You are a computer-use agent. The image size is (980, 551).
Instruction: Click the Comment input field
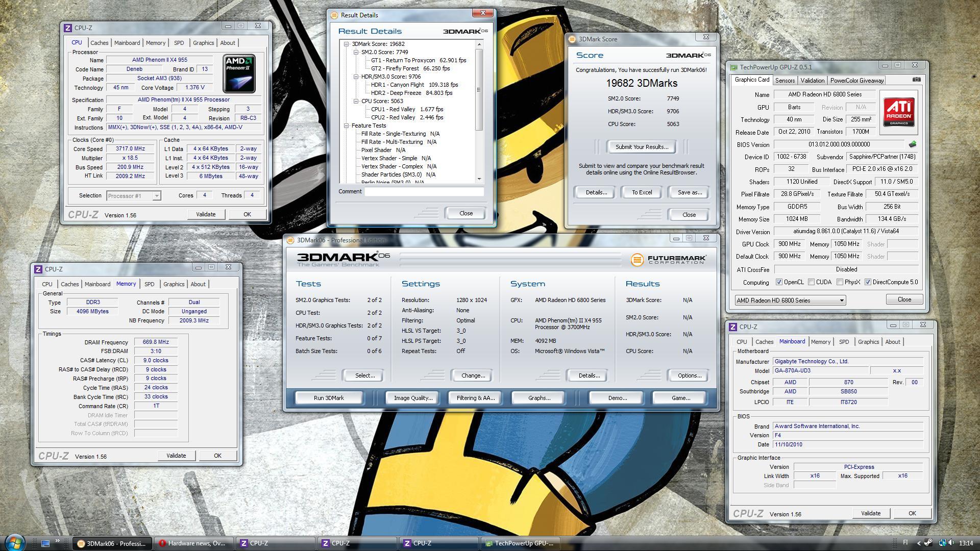[x=424, y=192]
